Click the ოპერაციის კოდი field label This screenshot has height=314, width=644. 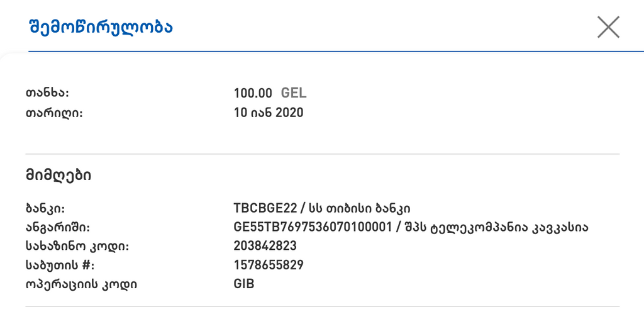click(x=80, y=284)
